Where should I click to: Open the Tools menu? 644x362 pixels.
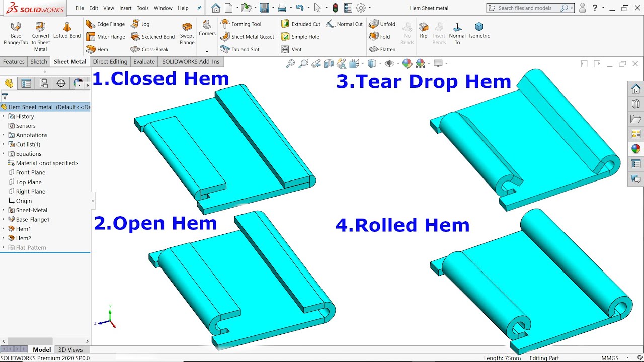[x=143, y=8]
